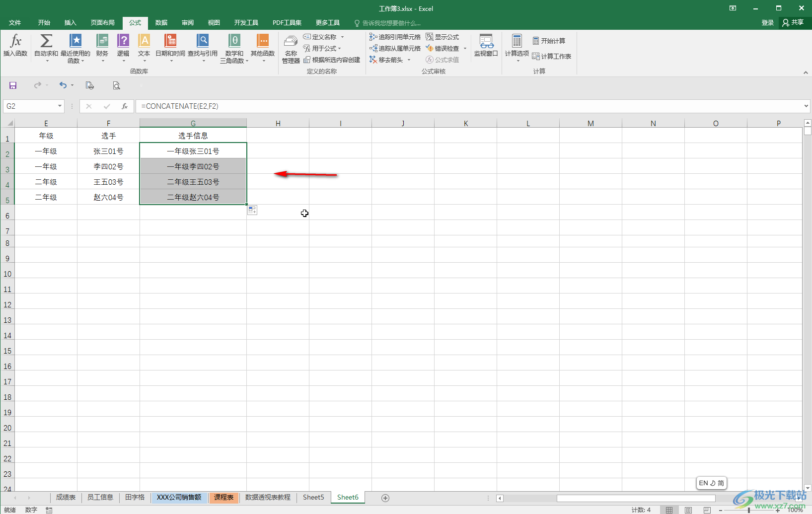Click the Tell Me search box
Image resolution: width=812 pixels, height=514 pixels.
click(387, 23)
